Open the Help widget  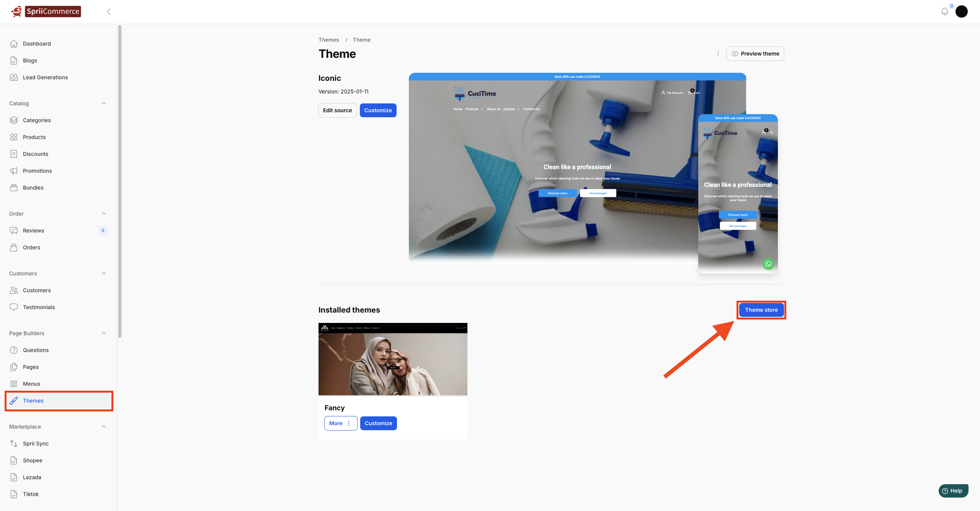[953, 491]
